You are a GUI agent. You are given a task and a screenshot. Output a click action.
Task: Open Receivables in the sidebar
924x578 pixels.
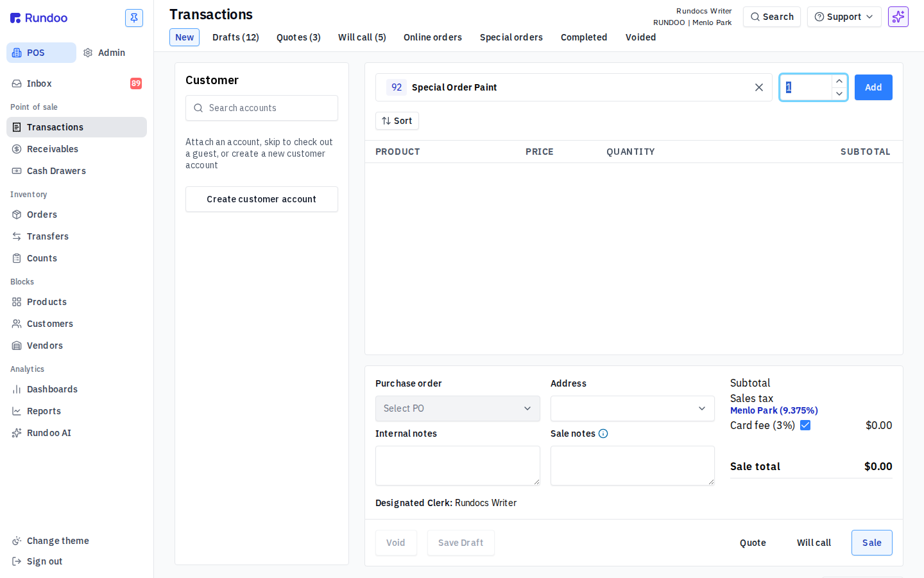click(76, 149)
